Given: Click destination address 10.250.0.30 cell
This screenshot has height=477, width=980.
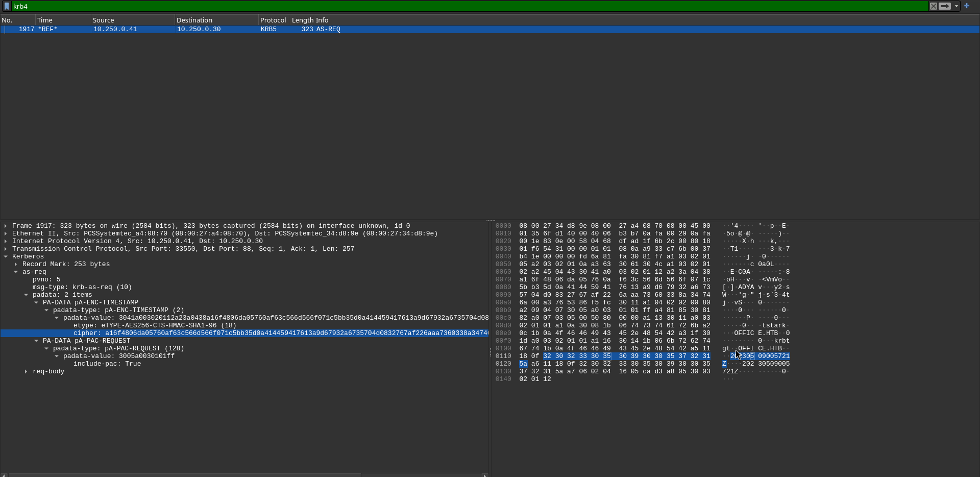Looking at the screenshot, I should 199,29.
